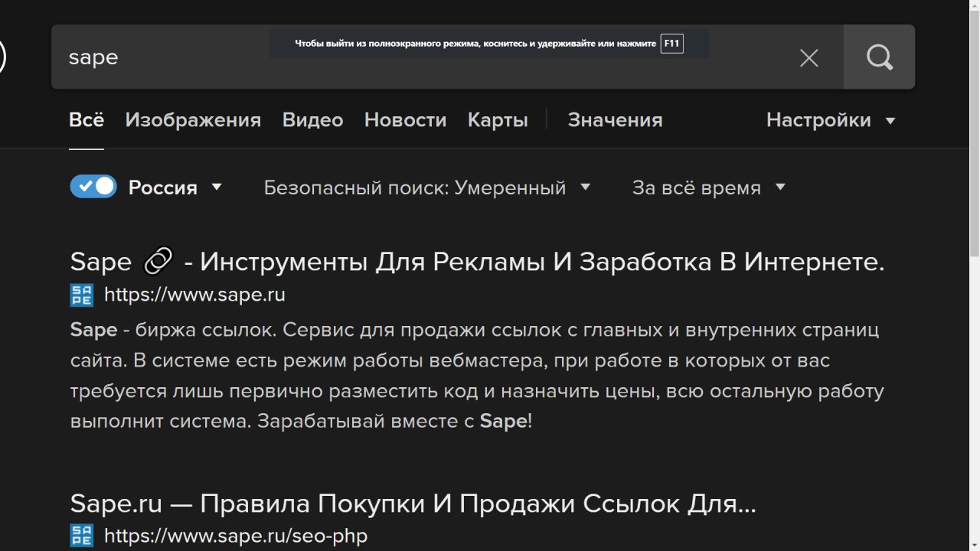Click the F11 key hint in fullscreen notice
980x551 pixels.
point(671,44)
